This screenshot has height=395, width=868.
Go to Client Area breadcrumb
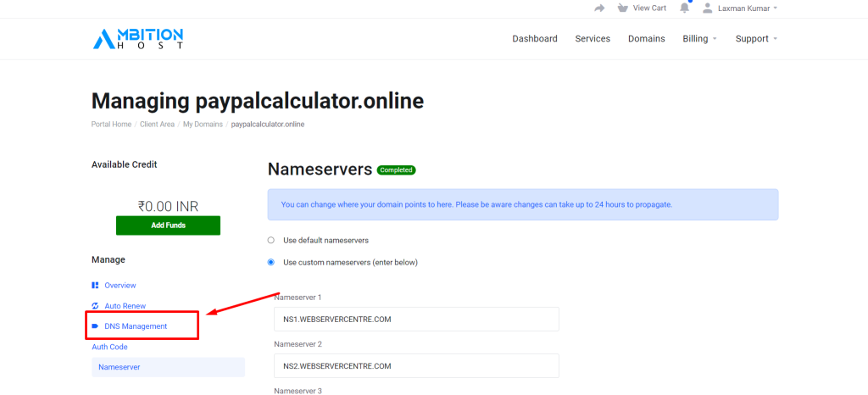[157, 125]
